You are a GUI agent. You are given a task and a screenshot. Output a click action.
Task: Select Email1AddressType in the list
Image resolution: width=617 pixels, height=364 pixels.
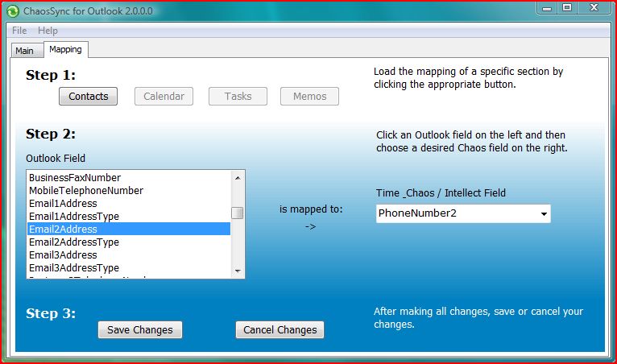129,216
